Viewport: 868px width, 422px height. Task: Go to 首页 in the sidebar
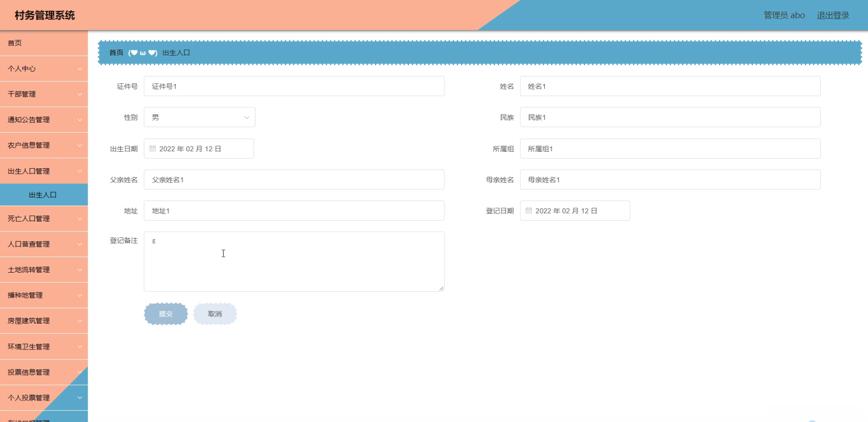click(x=44, y=43)
